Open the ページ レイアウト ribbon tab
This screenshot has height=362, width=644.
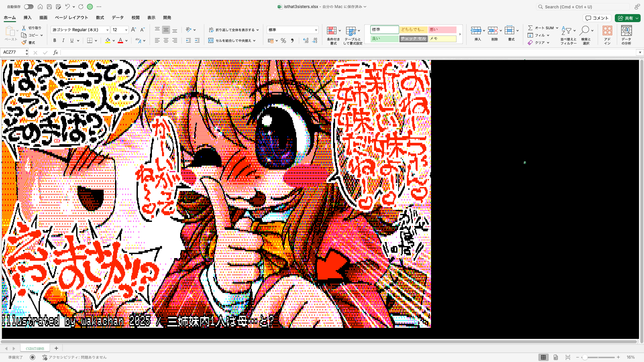[x=71, y=18]
